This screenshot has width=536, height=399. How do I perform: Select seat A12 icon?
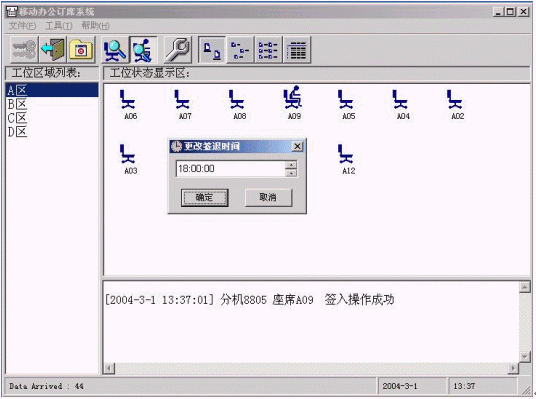coord(348,159)
